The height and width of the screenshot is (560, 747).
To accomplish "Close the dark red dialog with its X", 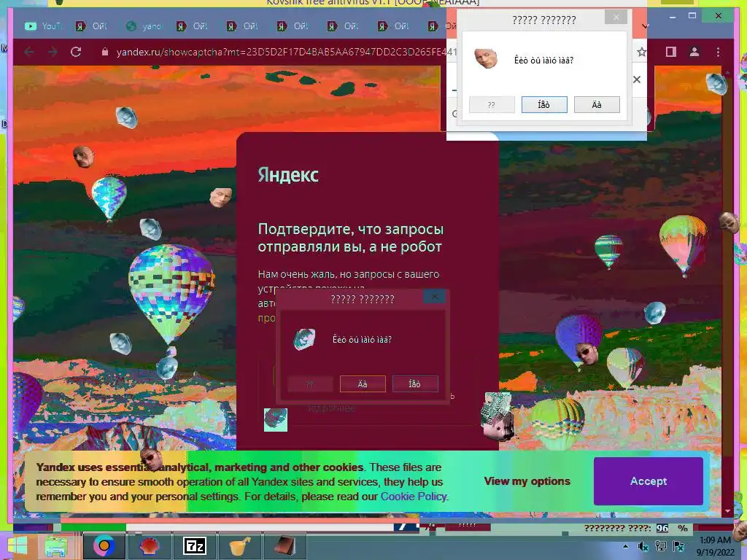I will 435,297.
